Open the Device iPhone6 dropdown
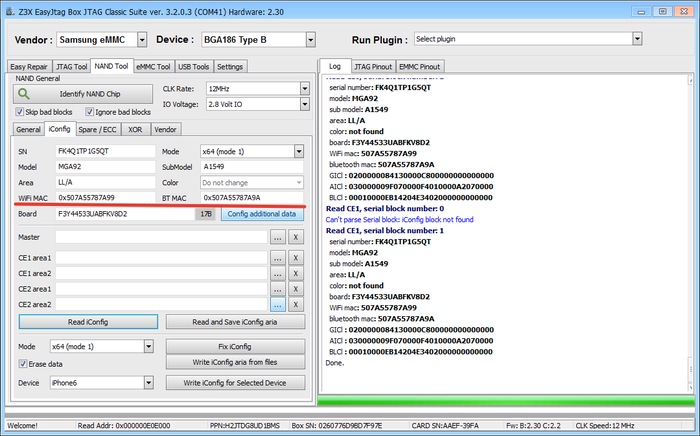Screen dimensions: 700x436 tap(149, 383)
